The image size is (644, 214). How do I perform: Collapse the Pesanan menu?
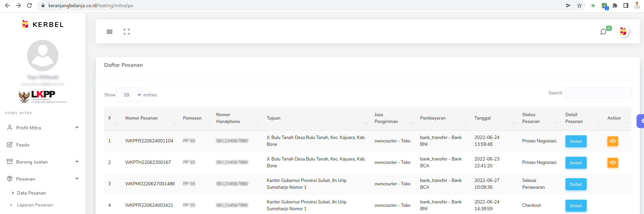click(x=43, y=179)
